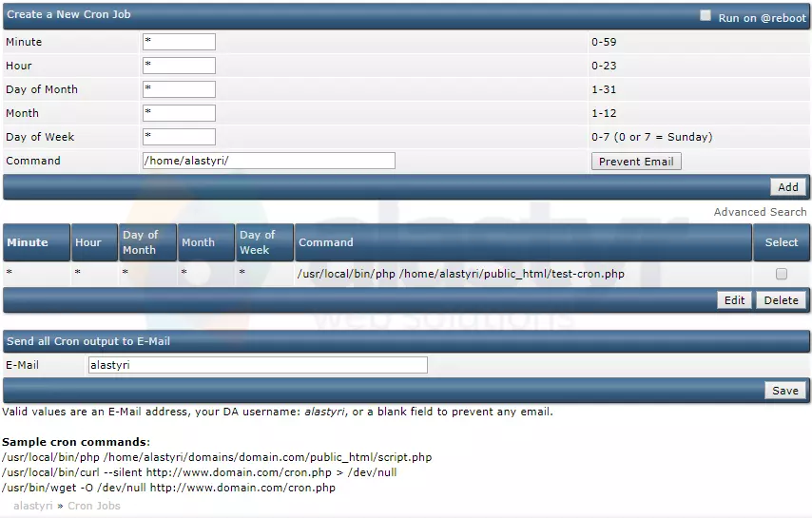
Task: Click the Prevent Email button
Action: pos(636,162)
